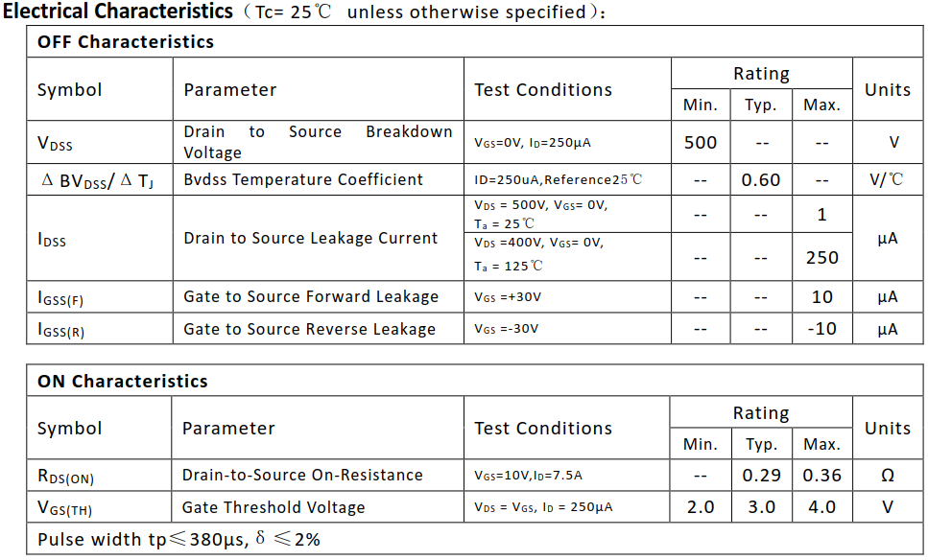Select Gate to Source Forward Leakage text
The image size is (928, 560).
[x=311, y=296]
